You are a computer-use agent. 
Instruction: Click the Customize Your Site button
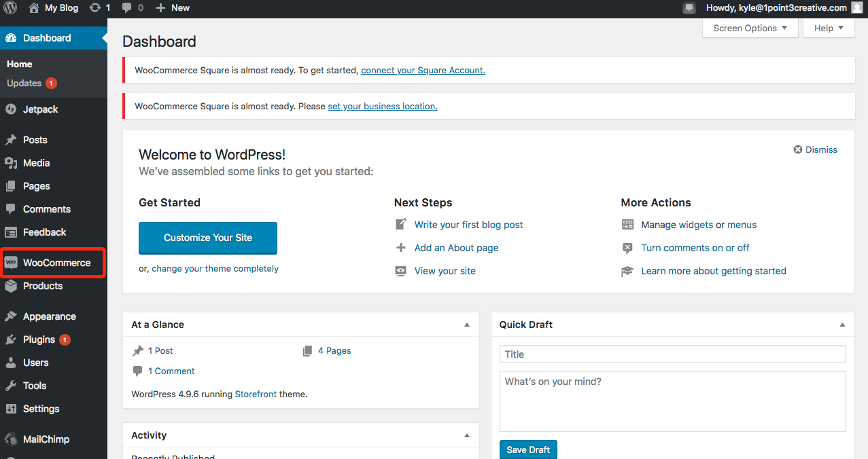(x=208, y=238)
